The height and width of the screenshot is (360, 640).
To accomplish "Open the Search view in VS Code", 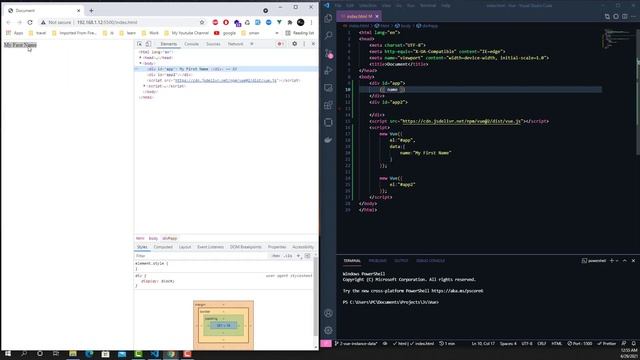I will 329,36.
